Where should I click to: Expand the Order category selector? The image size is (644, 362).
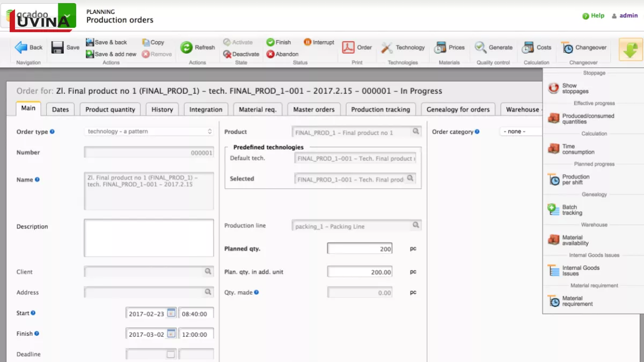[x=529, y=131]
